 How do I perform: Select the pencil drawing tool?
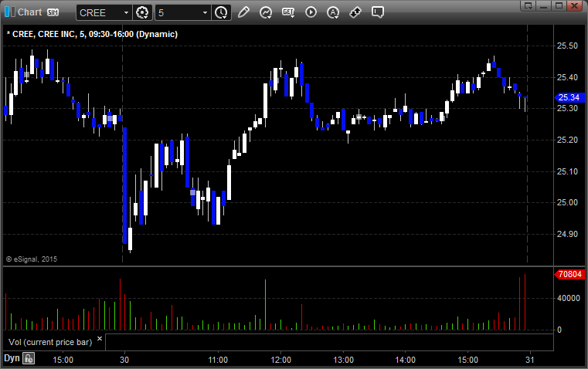(x=243, y=12)
